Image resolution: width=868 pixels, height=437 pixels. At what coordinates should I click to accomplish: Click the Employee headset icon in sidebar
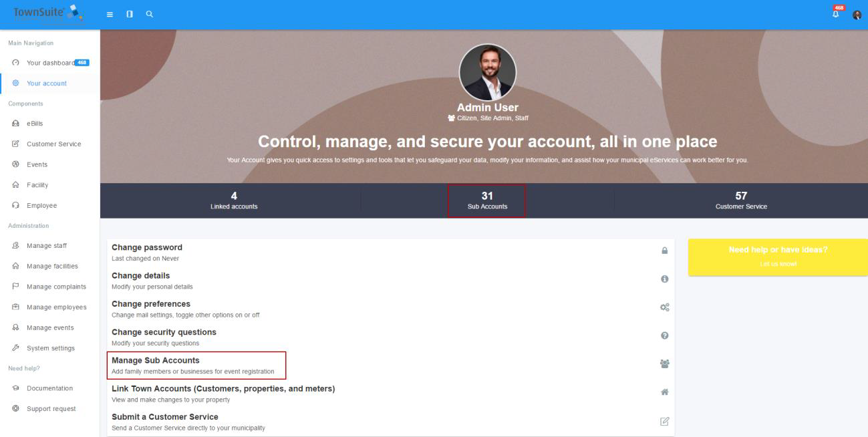coord(15,206)
